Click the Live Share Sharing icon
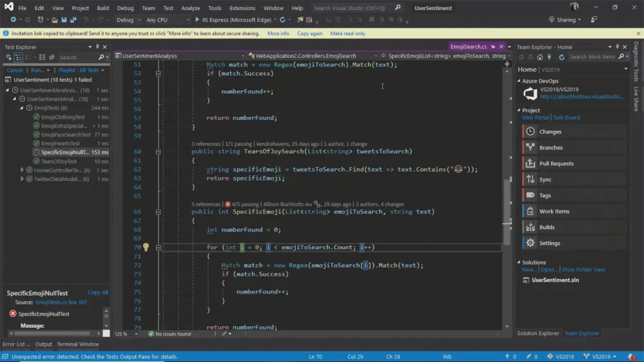This screenshot has height=362, width=644. click(x=552, y=19)
